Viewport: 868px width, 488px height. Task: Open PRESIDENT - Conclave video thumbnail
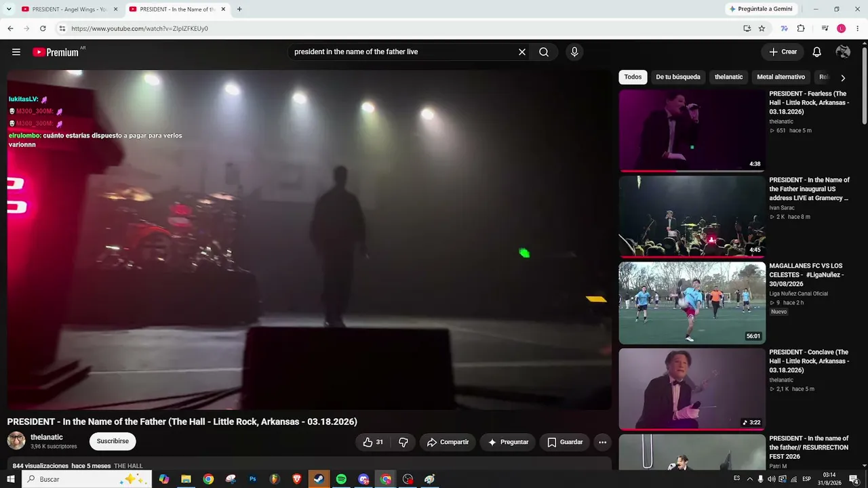(692, 389)
